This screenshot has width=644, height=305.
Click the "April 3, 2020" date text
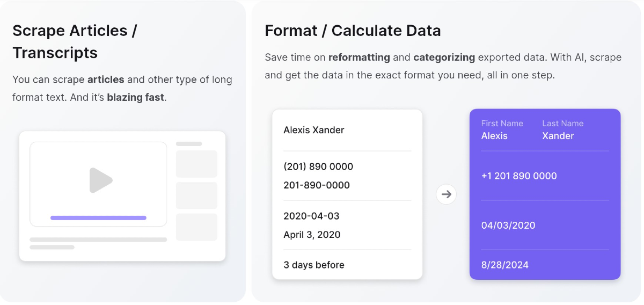pos(312,235)
